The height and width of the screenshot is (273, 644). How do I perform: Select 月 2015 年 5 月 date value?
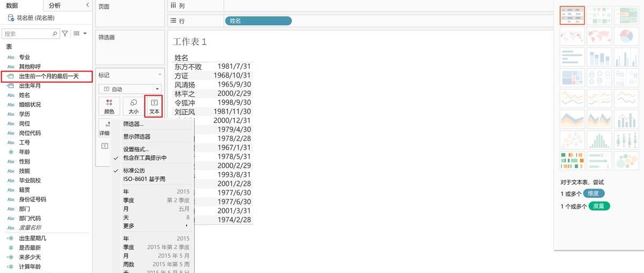(x=152, y=256)
